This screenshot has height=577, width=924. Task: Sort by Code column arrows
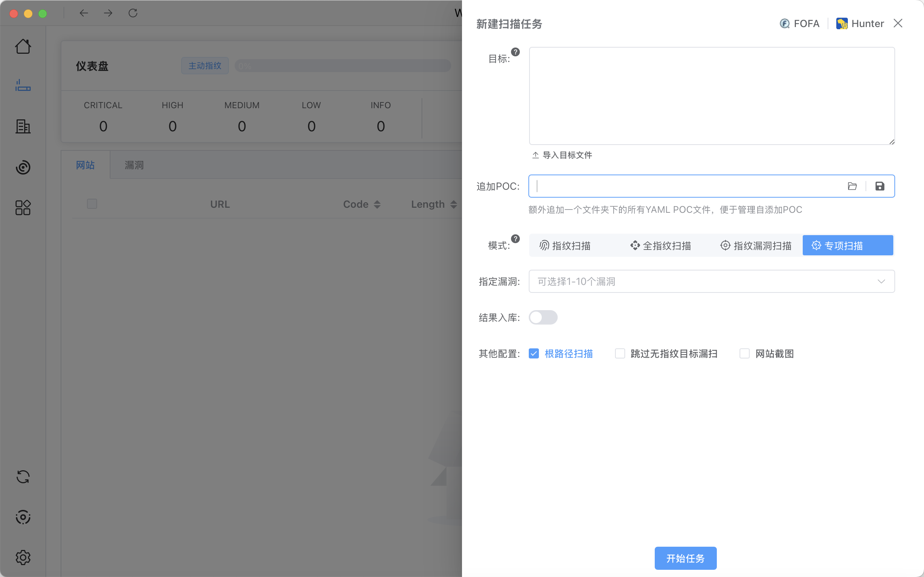377,204
